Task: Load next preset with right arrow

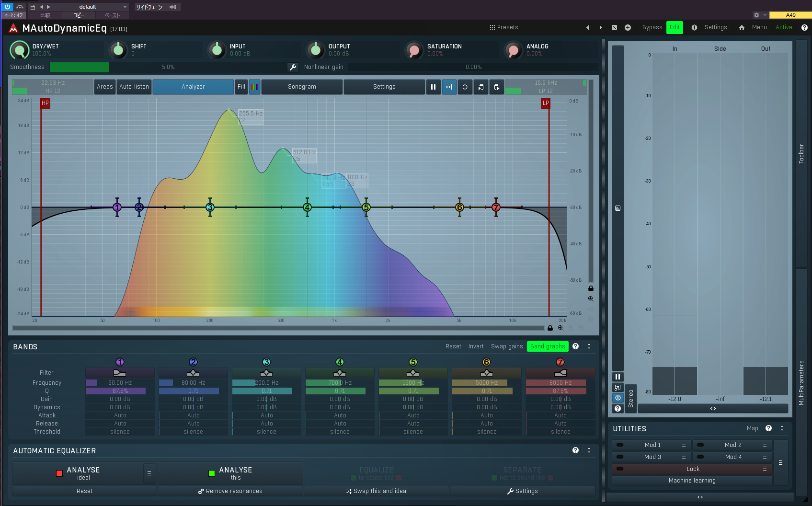Action: 601,28
